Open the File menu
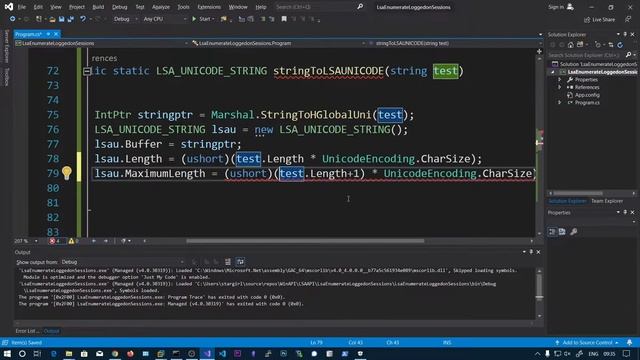The width and height of the screenshot is (640, 360). pos(22,7)
